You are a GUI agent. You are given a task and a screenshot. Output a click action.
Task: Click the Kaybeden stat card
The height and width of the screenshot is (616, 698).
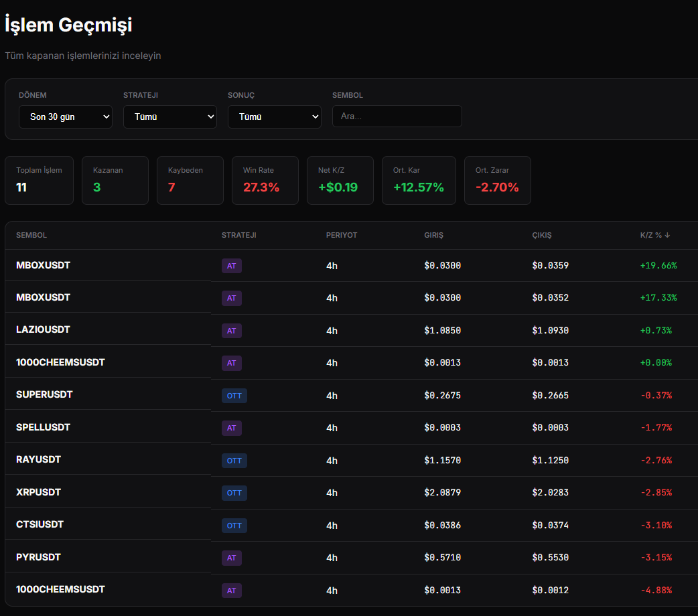pos(190,180)
